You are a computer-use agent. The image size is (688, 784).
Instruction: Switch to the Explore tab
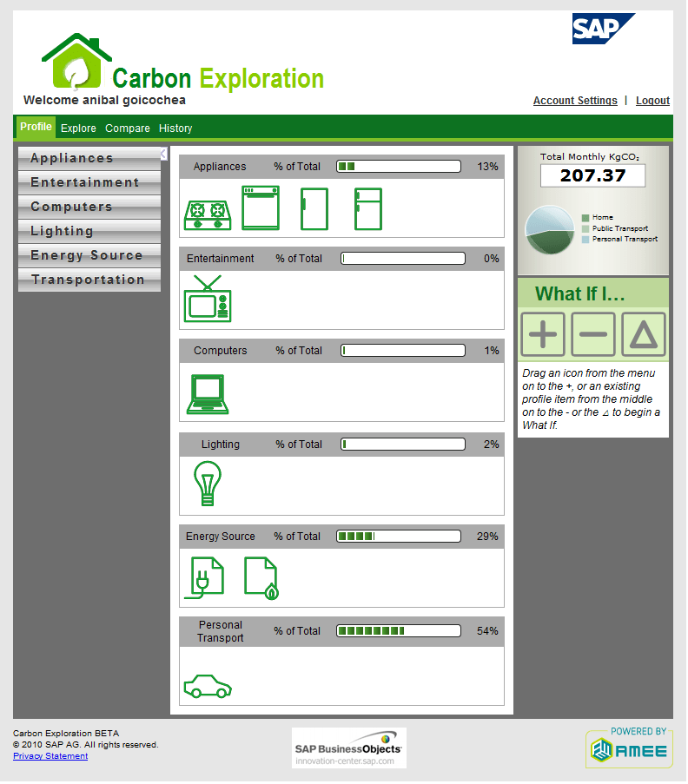[78, 128]
